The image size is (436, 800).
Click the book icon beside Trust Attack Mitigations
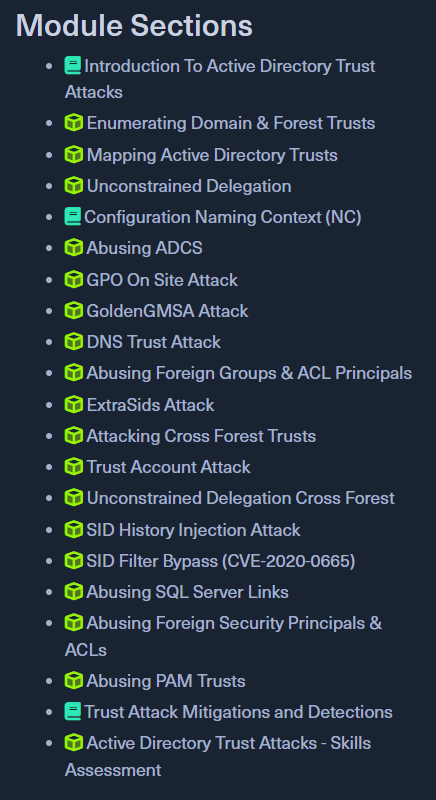point(73,712)
